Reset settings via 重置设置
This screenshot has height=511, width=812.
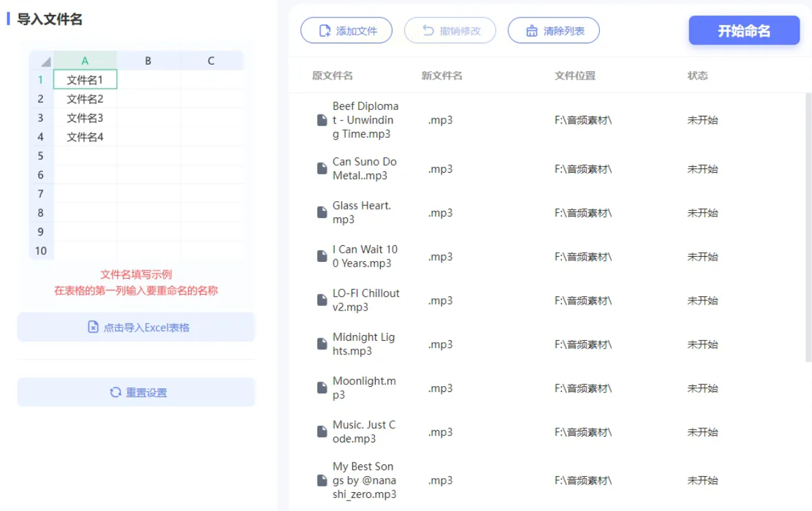[x=136, y=392]
